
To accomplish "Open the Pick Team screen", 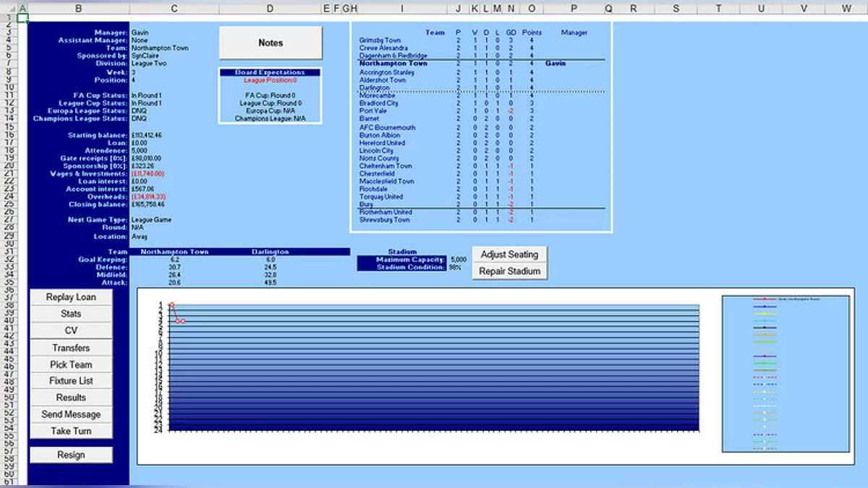I will [x=71, y=364].
